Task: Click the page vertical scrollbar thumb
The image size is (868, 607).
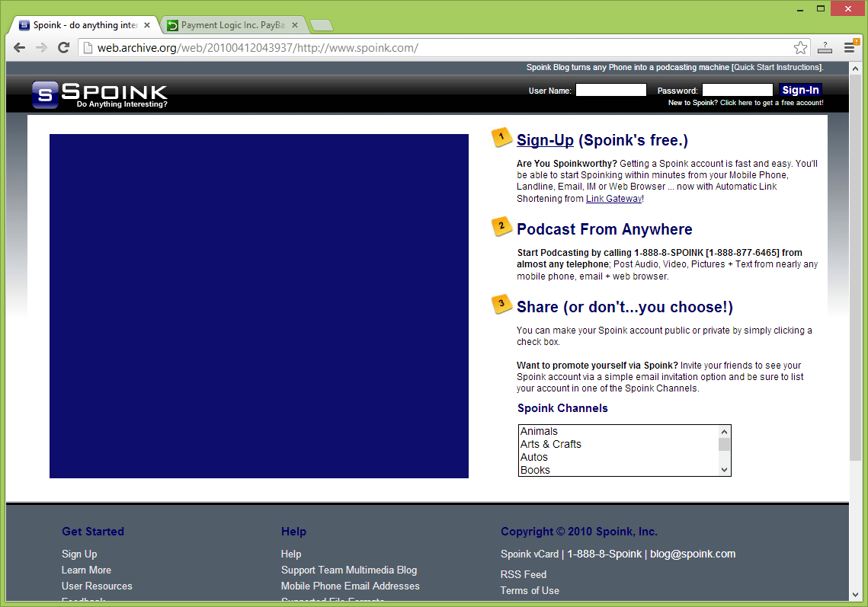Action: tap(855, 267)
